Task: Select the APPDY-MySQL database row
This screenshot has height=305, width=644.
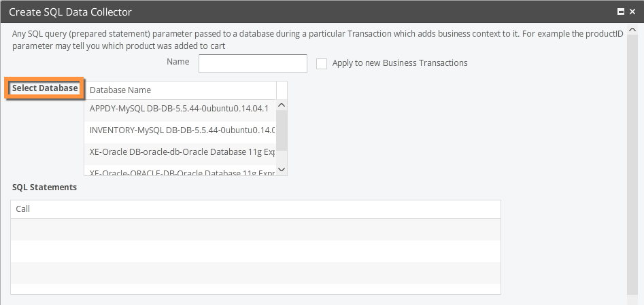Action: 180,109
